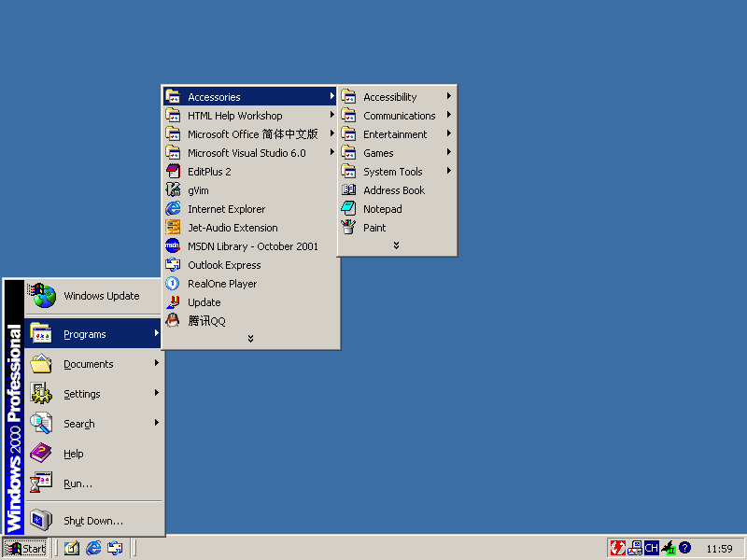Open the Games submenu arrow
This screenshot has height=560, width=747.
(x=449, y=152)
